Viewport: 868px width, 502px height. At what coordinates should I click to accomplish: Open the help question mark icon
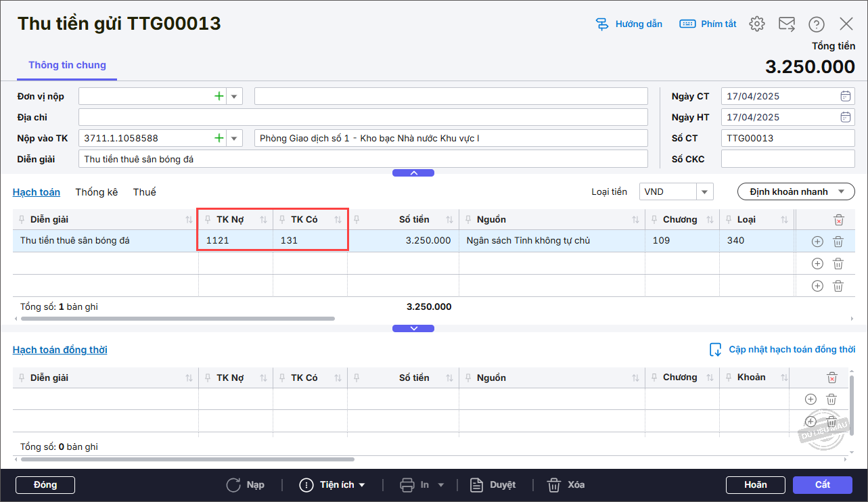(x=817, y=24)
